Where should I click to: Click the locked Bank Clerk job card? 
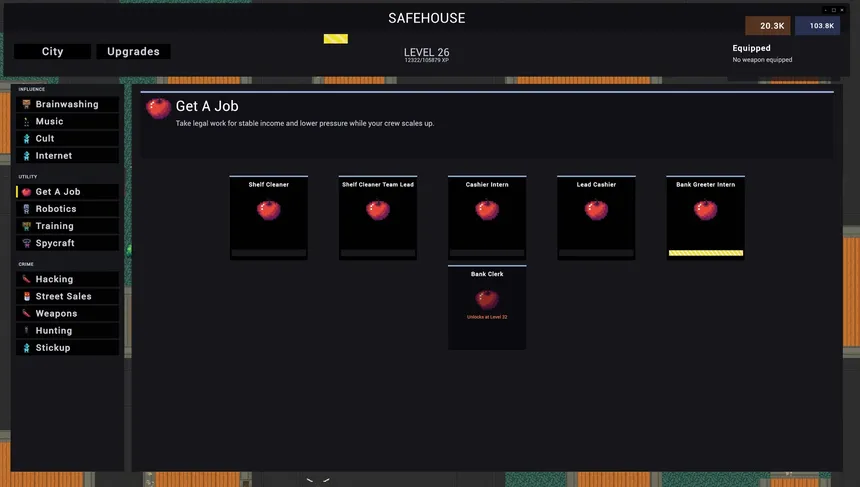(x=487, y=307)
